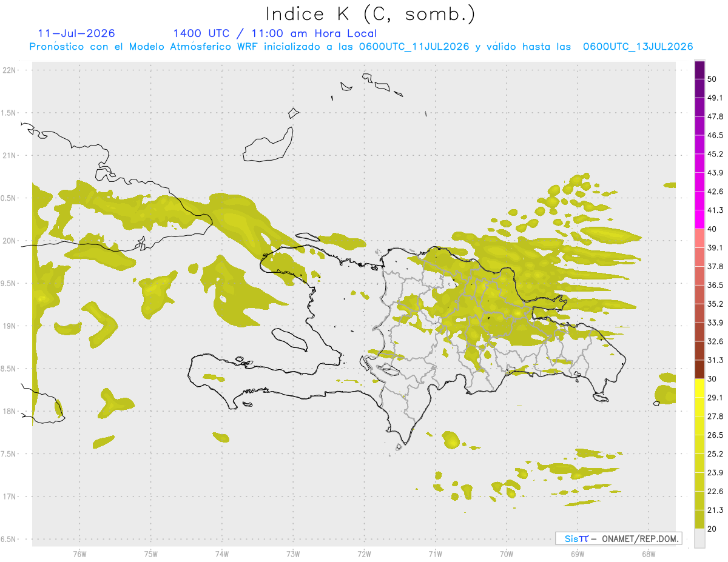The image size is (728, 562).
Task: Click the "21N" latitude axis label
Action: [x=10, y=156]
